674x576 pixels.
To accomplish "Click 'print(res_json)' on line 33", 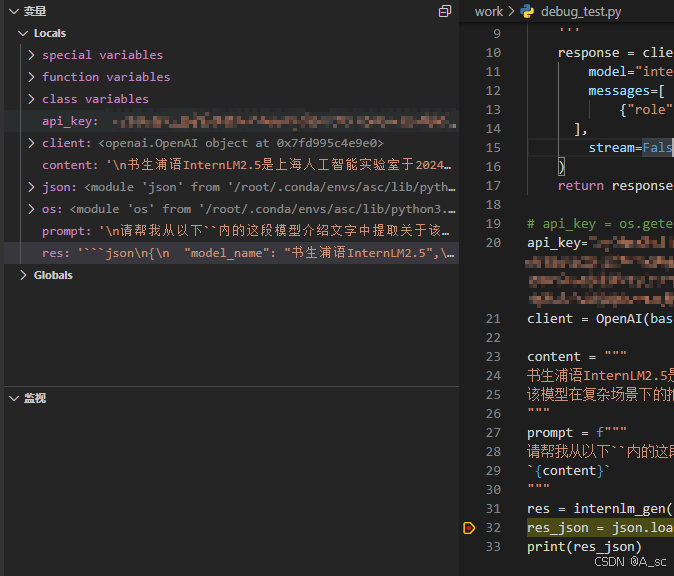I will point(585,547).
